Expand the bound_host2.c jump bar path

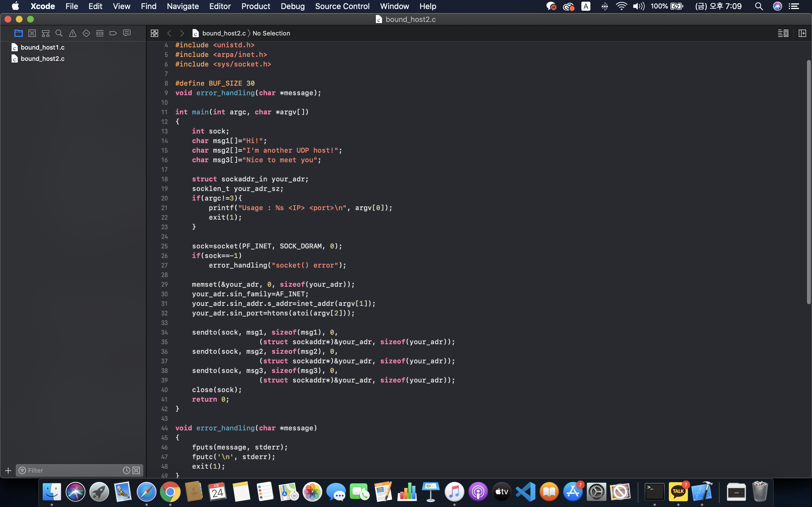click(x=224, y=33)
